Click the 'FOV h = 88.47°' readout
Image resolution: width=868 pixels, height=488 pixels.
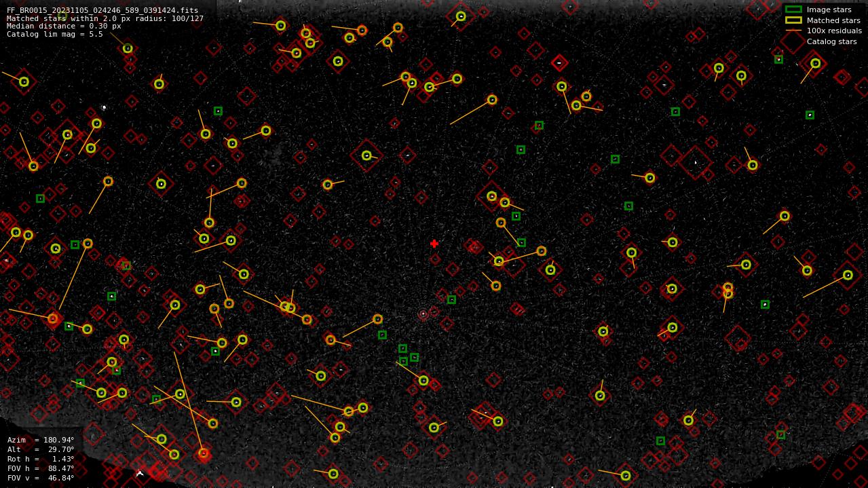(41, 468)
